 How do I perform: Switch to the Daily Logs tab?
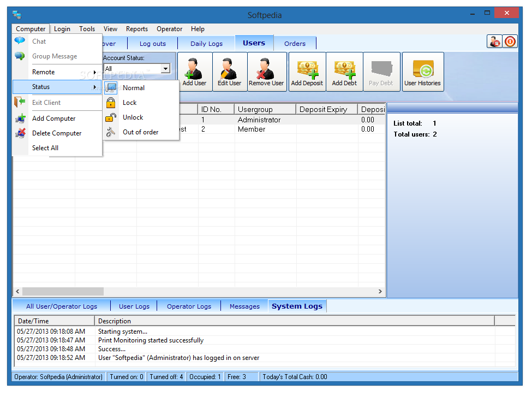tap(206, 44)
